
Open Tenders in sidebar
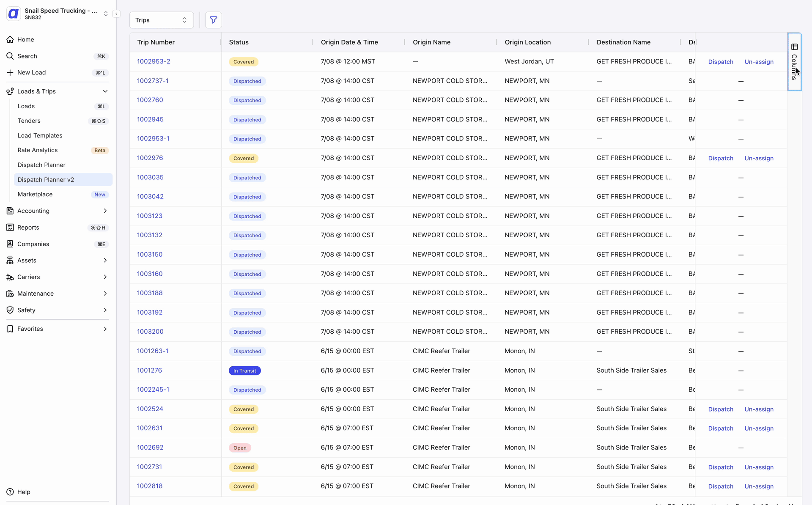63,121
